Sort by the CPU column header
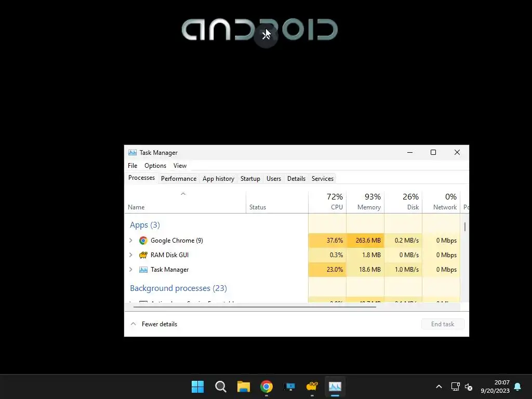Screen dimensions: 532x399 click(327, 202)
